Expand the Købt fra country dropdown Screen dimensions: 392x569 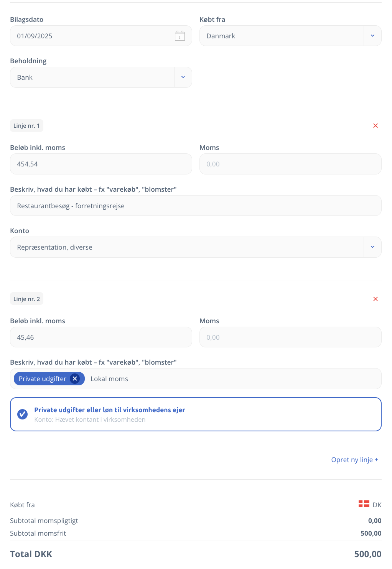click(x=372, y=36)
